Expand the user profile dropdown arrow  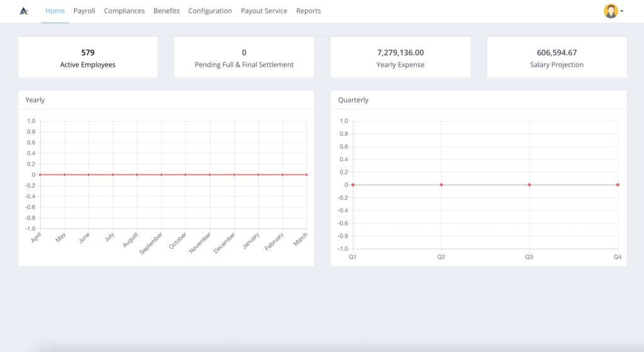coord(622,11)
